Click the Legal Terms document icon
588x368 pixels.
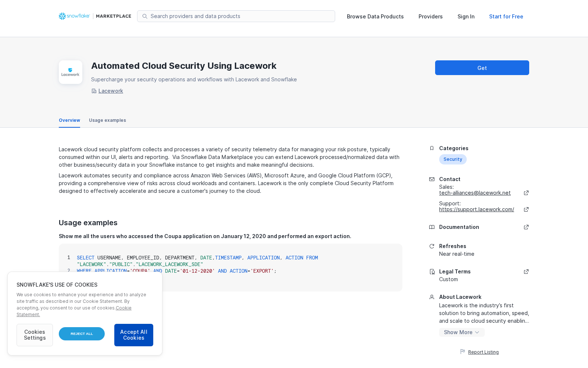point(432,272)
